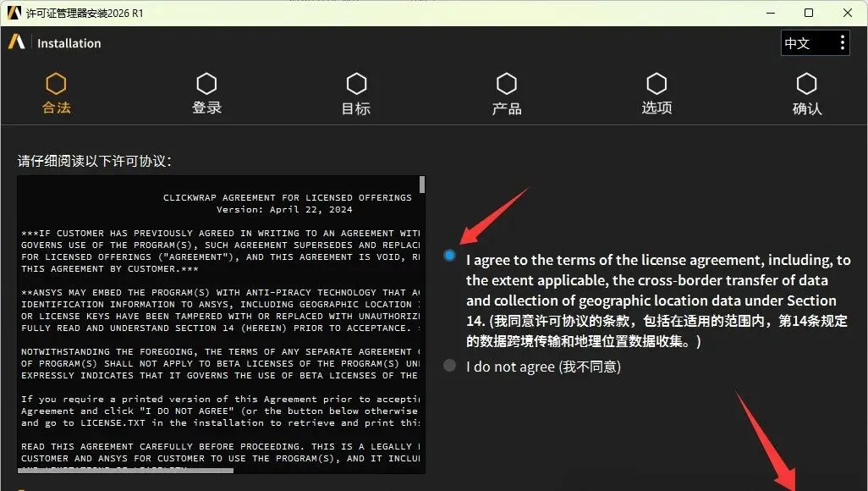This screenshot has width=868, height=491.
Task: Click the I do not agree (我不同意) label
Action: 544,367
